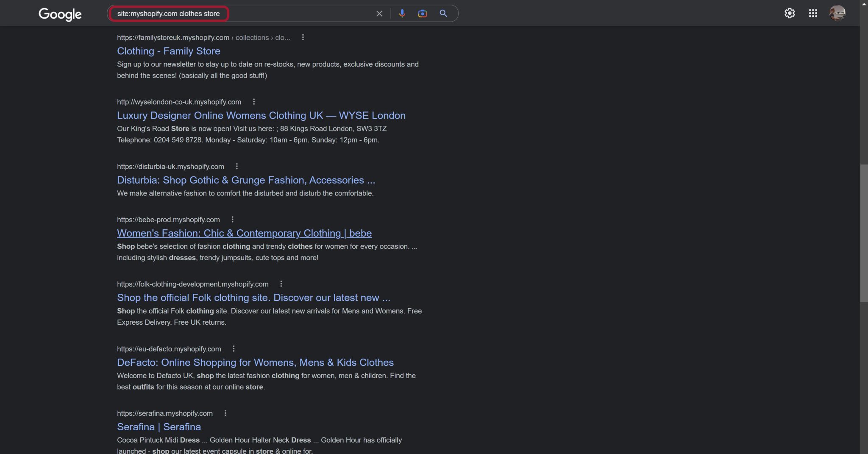
Task: Click snippet 'Shop bebe's selection of fashion clothing'
Action: (267, 252)
